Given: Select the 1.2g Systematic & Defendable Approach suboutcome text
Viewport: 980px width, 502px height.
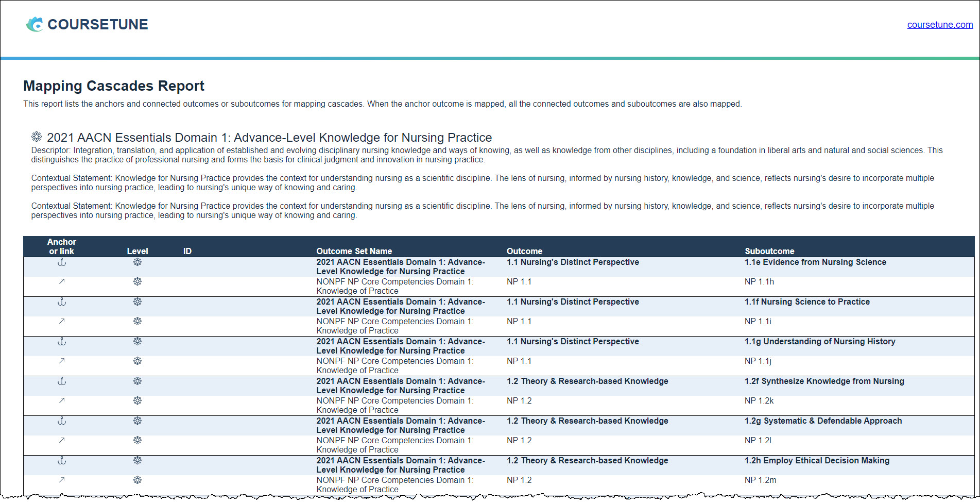Looking at the screenshot, I should coord(823,421).
